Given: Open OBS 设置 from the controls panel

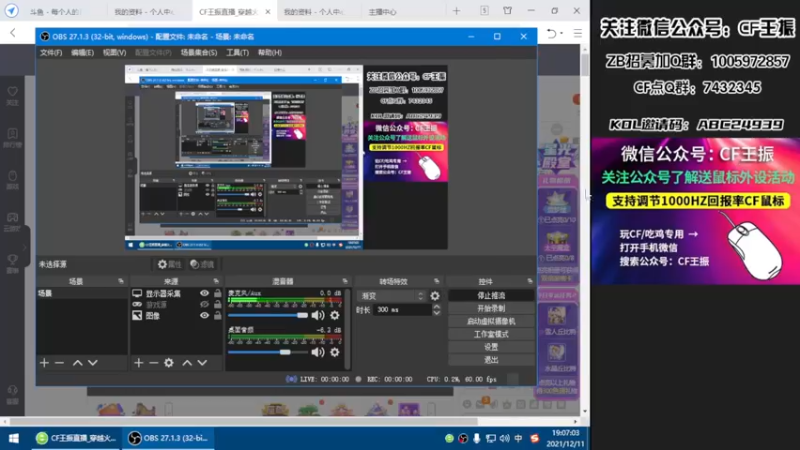Looking at the screenshot, I should [x=491, y=347].
